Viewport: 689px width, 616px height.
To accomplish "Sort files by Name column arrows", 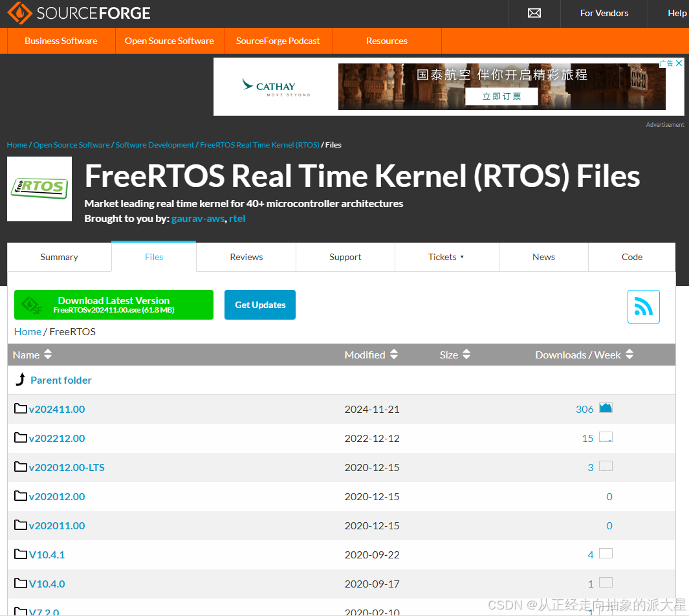I will (48, 354).
